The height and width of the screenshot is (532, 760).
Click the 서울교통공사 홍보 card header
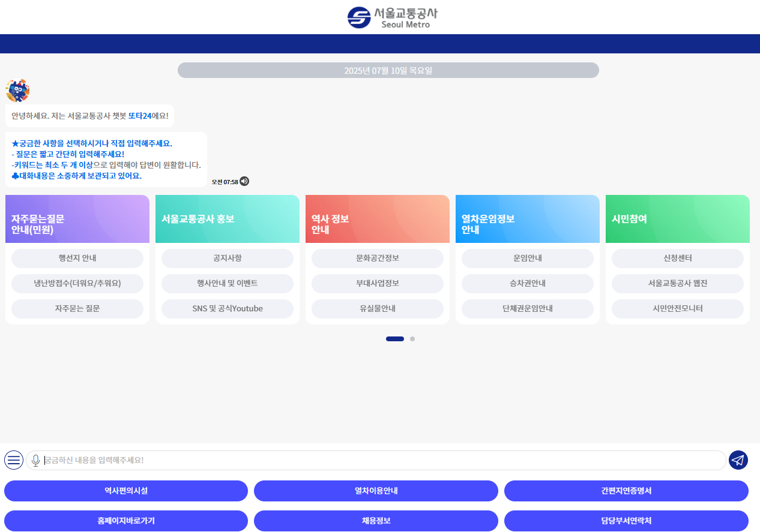(x=228, y=219)
